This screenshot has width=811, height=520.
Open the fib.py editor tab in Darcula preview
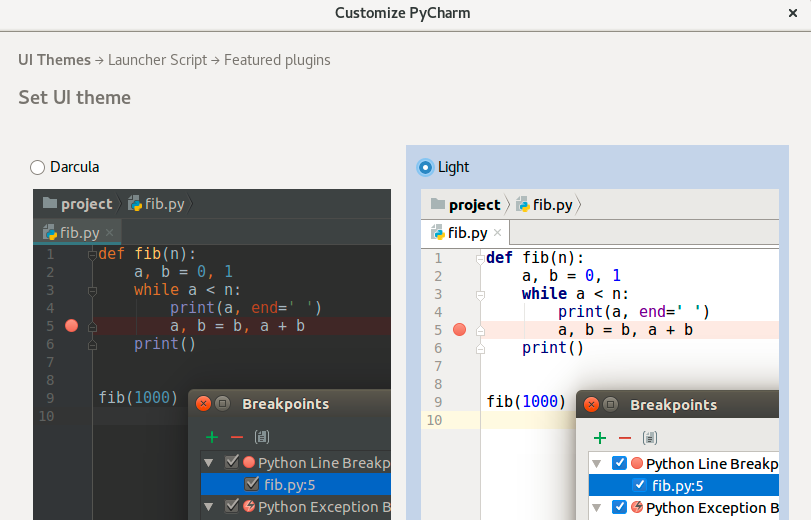(78, 232)
